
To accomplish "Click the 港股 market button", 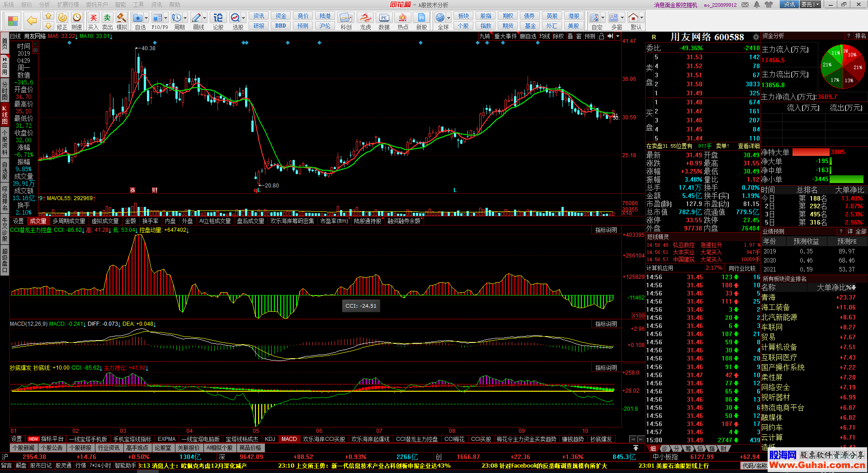I will click(574, 16).
